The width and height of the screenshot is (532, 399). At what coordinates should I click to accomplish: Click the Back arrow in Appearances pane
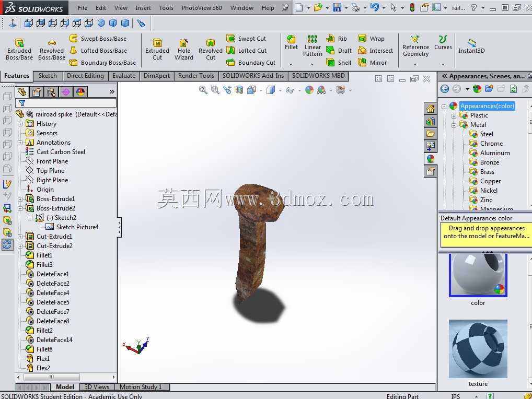pyautogui.click(x=444, y=89)
